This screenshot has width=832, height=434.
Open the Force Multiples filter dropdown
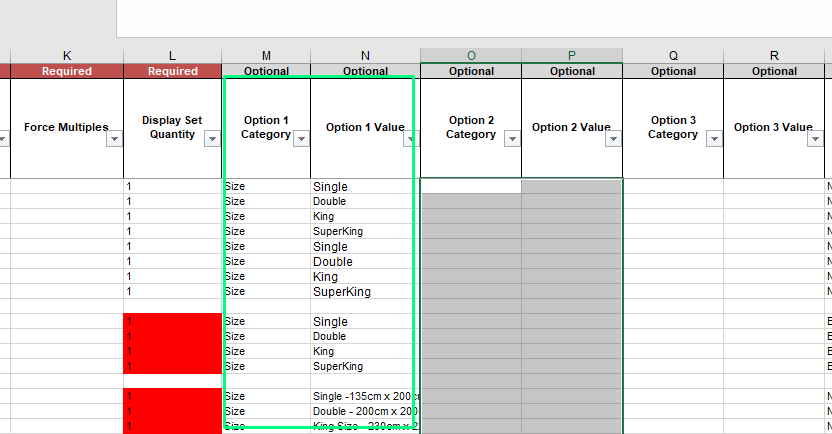(114, 139)
